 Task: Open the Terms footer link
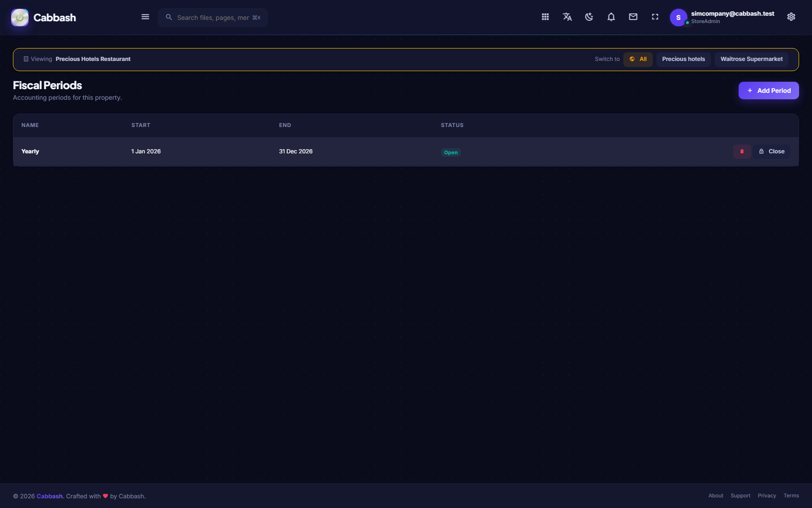[x=791, y=496]
